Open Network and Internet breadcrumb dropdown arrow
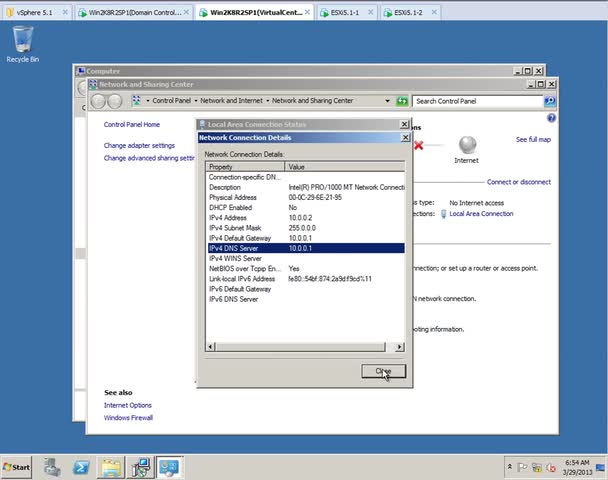608x480 pixels. (196, 101)
